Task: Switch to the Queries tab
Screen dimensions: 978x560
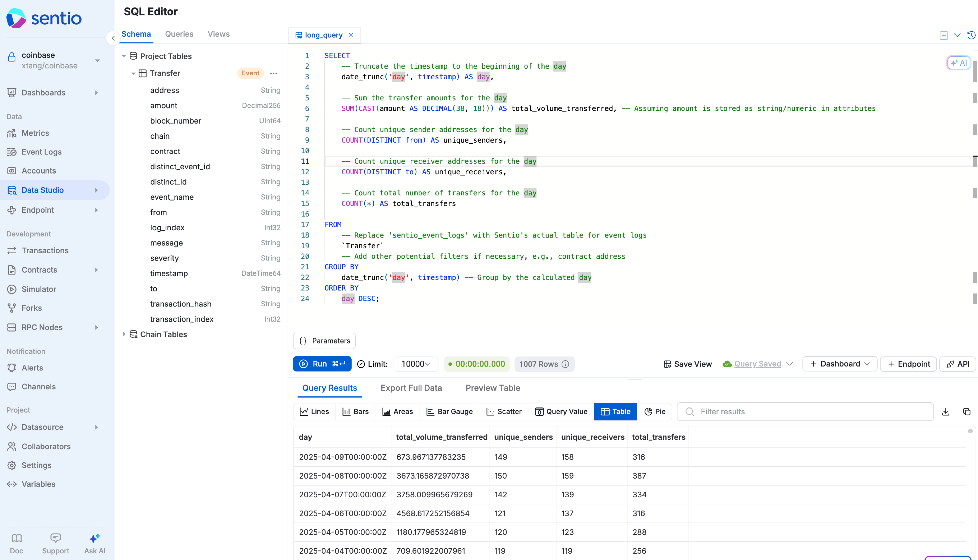Action: coord(179,34)
